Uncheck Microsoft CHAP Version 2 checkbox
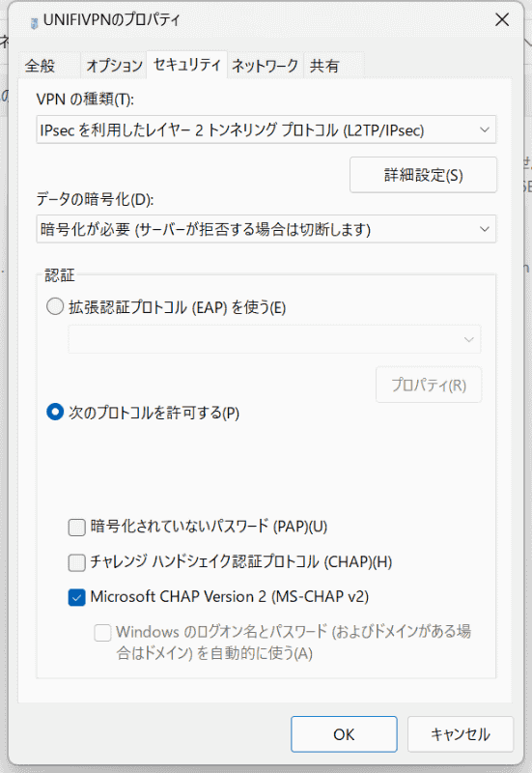532x773 pixels. (77, 598)
